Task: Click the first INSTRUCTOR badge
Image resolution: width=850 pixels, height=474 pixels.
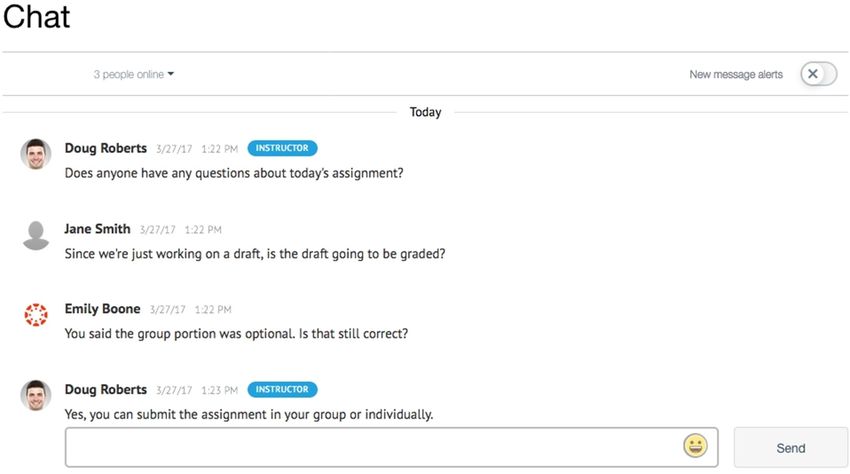Action: coord(282,148)
